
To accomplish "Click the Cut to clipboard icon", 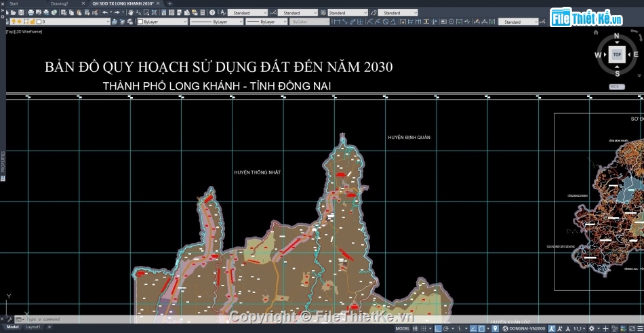I will coord(64,12).
